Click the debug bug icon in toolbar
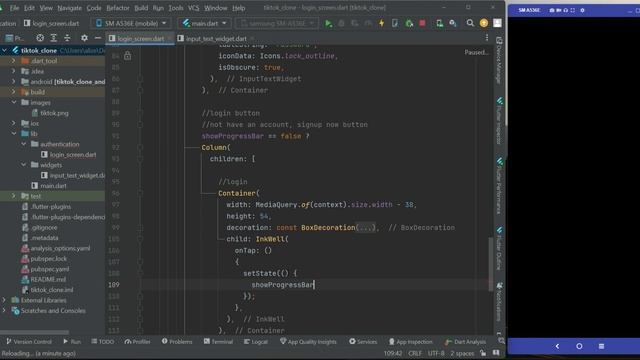Viewport: 640px width, 360px height. (342, 23)
